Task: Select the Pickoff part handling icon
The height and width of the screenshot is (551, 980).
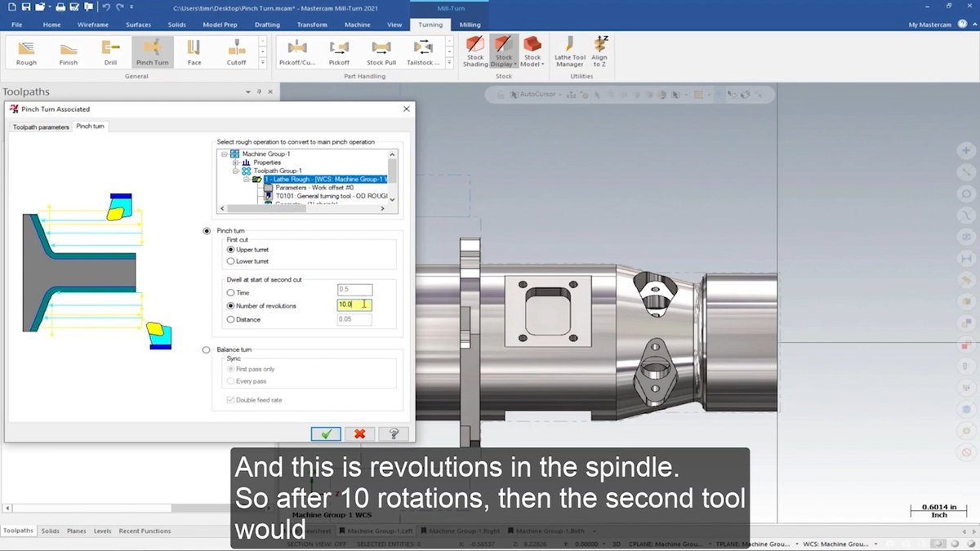Action: (x=339, y=51)
